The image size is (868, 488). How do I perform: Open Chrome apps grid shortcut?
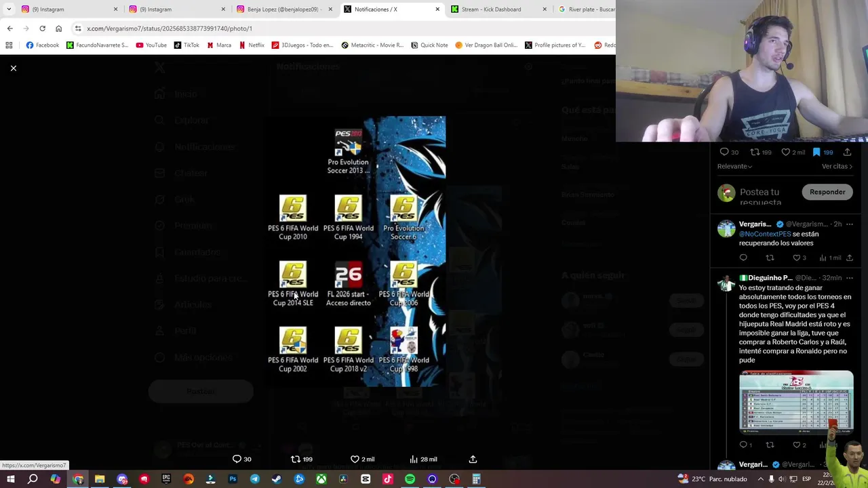[9, 45]
